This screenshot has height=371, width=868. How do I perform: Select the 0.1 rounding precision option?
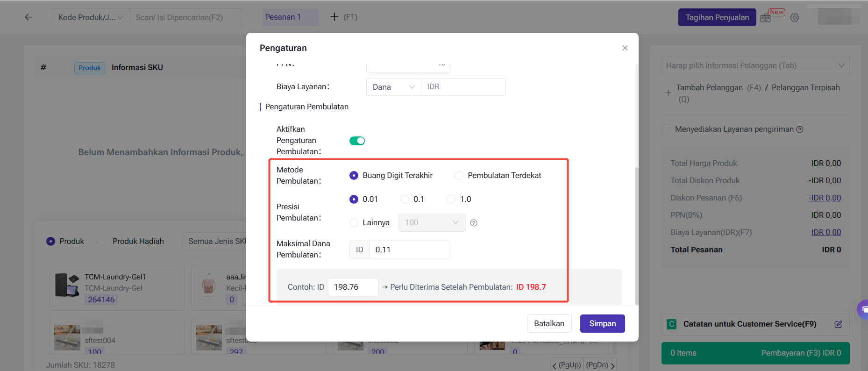pos(405,200)
